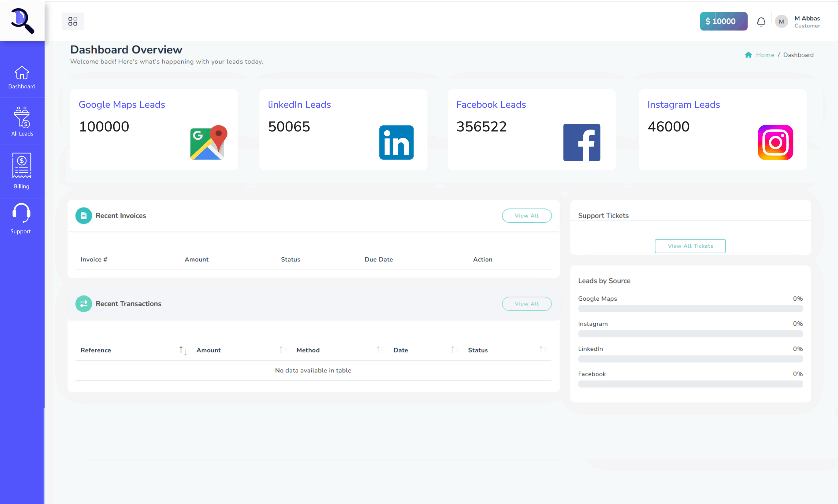Open the Dashboard sidebar item
The width and height of the screenshot is (838, 504).
pos(22,78)
